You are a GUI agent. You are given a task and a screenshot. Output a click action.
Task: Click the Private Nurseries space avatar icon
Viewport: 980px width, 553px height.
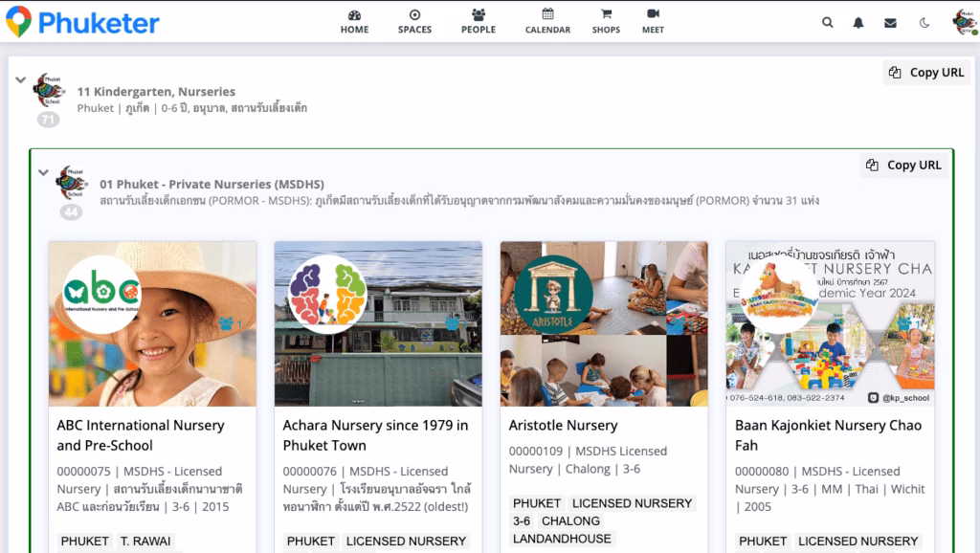click(x=71, y=183)
